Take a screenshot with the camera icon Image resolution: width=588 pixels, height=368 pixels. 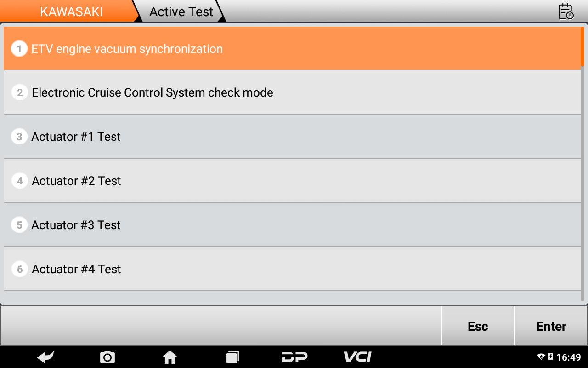(107, 357)
